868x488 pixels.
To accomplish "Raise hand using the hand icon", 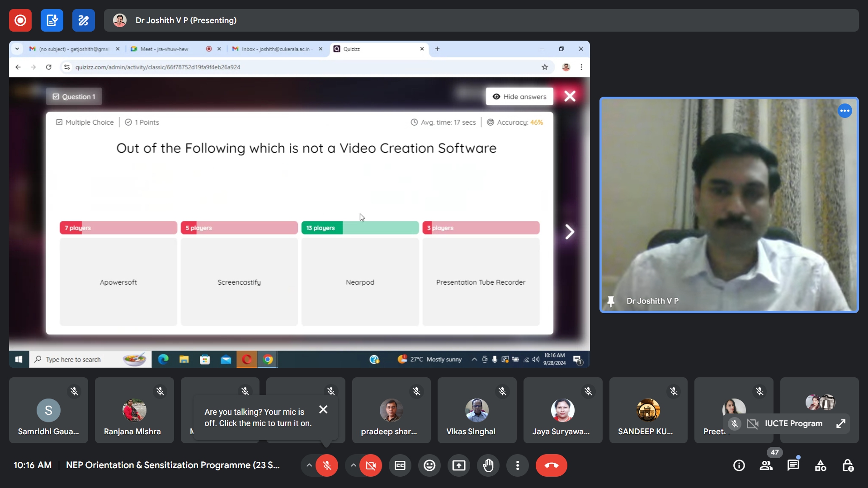I will (x=488, y=465).
